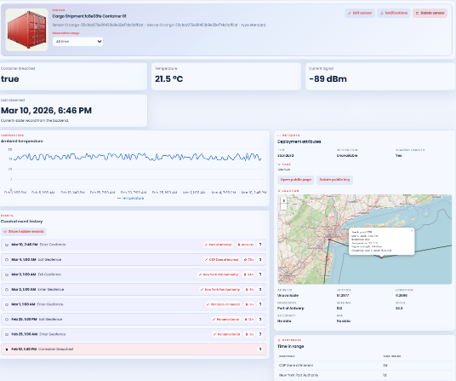Click the leading icon on the Mar 3 event row
Image resolution: width=456 pixels, height=381 pixels.
[x=7, y=275]
